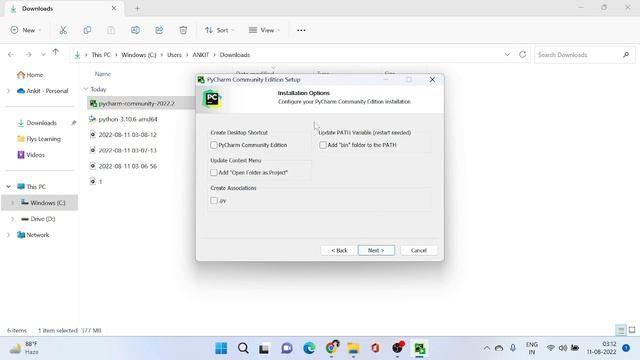
Task: Click the Cut scissors icon in toolbar
Action: [63, 30]
